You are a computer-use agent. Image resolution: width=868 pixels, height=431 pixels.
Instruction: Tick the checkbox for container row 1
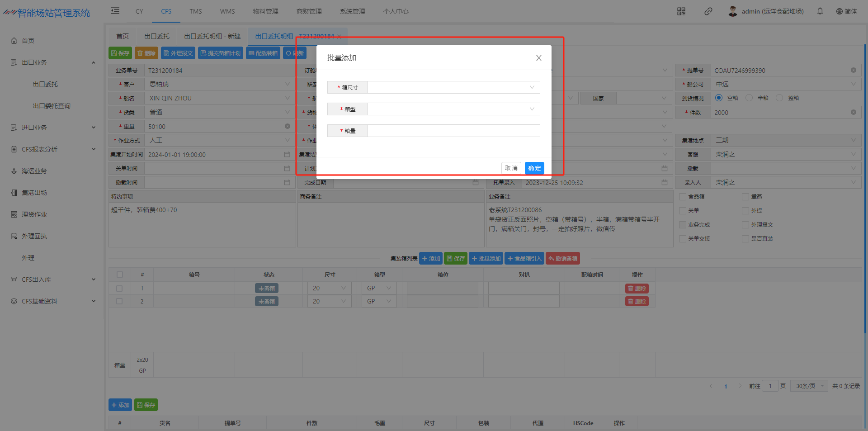coord(119,289)
